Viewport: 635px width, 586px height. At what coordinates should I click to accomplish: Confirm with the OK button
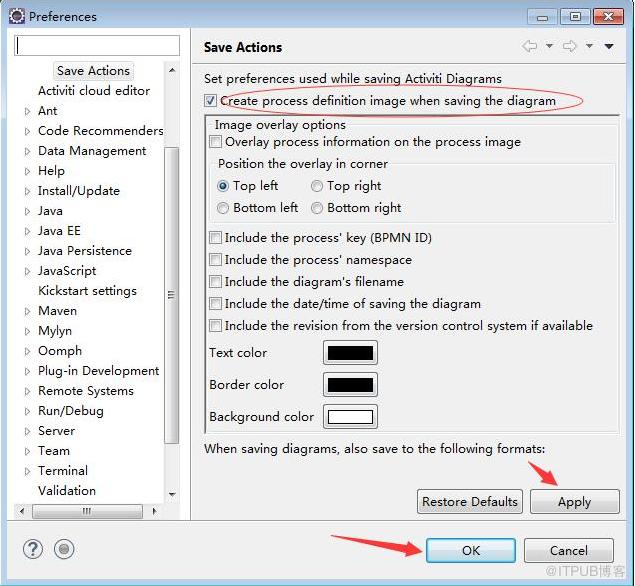(471, 550)
